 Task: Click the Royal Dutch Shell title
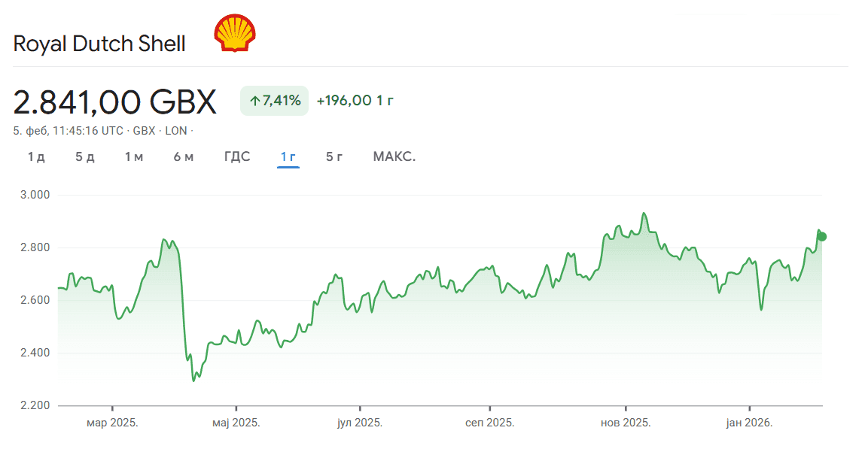pos(99,44)
